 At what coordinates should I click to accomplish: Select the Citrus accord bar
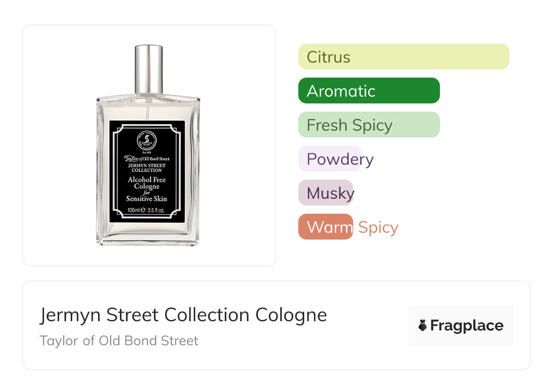point(404,57)
